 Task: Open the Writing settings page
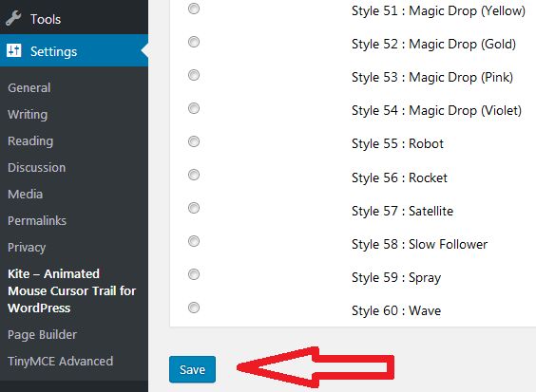point(28,115)
